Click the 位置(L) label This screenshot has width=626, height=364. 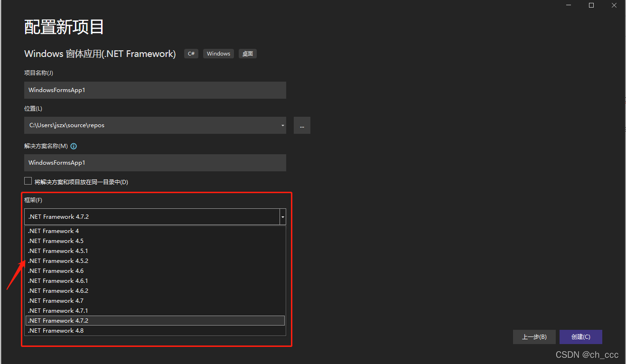pyautogui.click(x=33, y=109)
